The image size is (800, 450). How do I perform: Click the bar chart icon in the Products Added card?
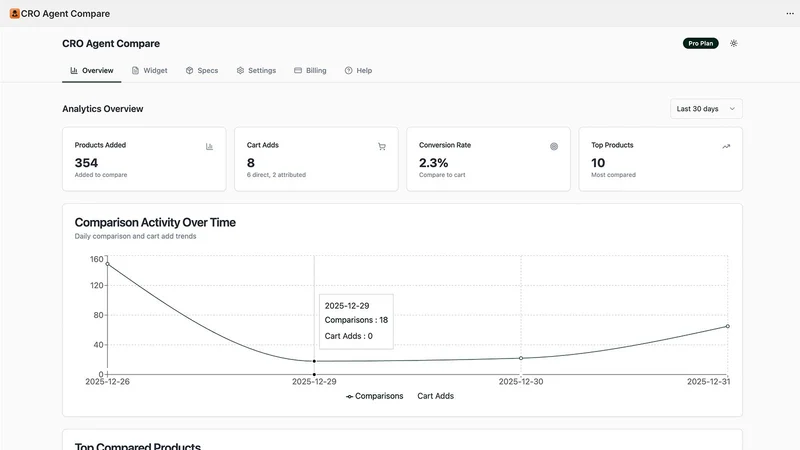(x=209, y=146)
